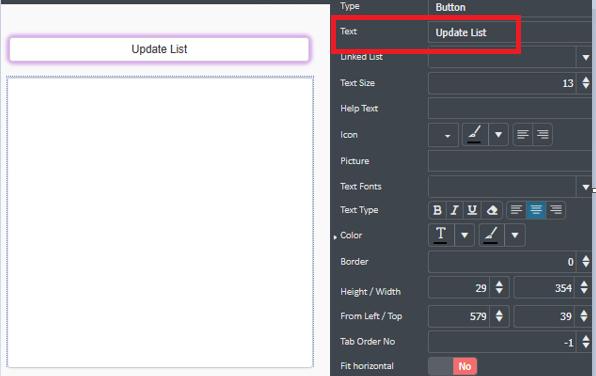Click the Type value Button
The height and width of the screenshot is (376, 596).
[x=450, y=7]
